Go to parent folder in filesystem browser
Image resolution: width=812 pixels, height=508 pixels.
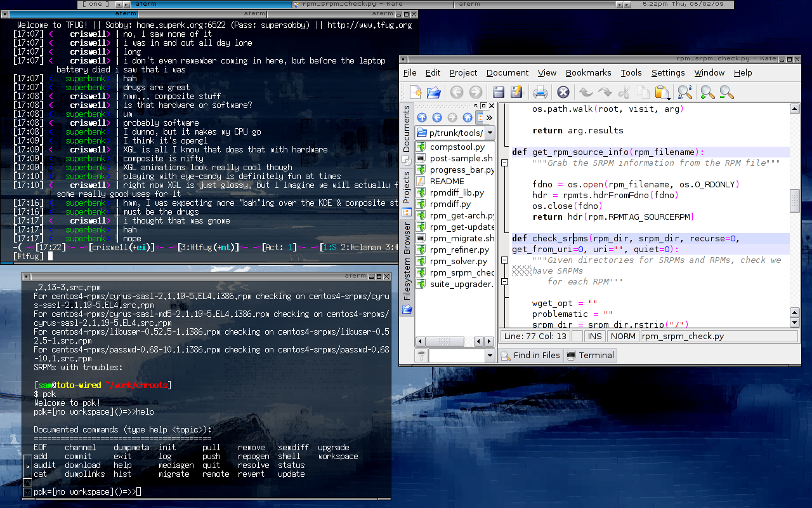tap(422, 117)
